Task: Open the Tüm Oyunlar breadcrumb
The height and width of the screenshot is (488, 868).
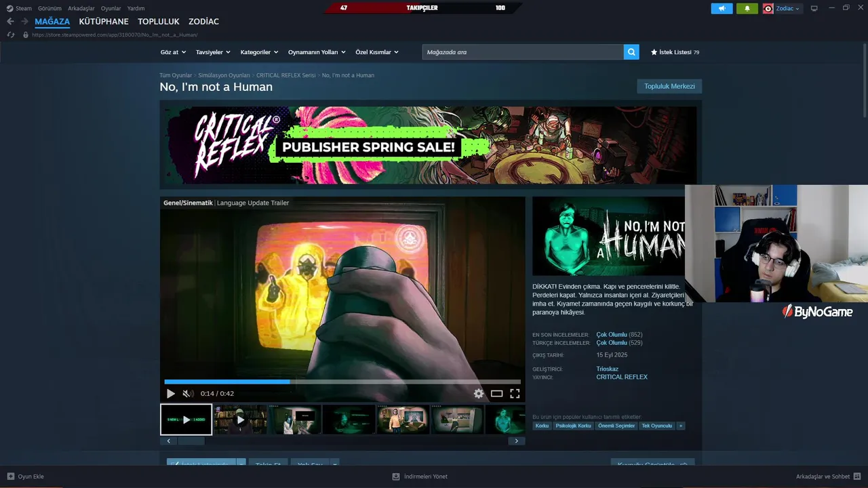Action: (176, 75)
